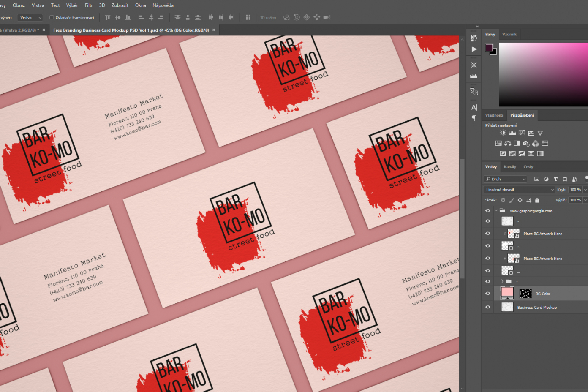
Task: Open the Actions panel play icon
Action: (474, 49)
